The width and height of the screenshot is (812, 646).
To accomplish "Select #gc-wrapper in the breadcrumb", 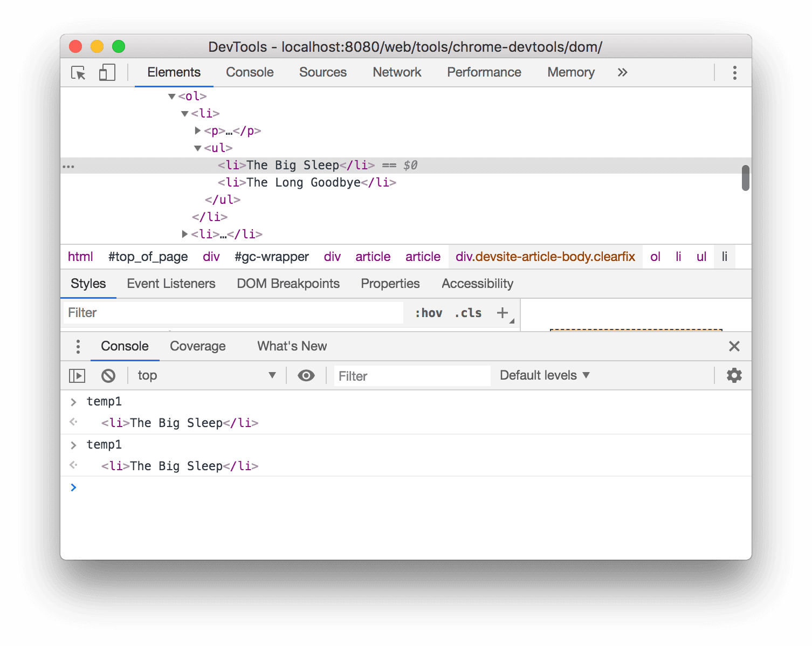I will (272, 257).
